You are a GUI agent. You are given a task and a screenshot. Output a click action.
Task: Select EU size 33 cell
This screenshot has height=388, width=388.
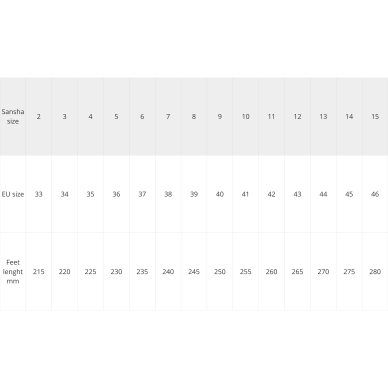[39, 194]
